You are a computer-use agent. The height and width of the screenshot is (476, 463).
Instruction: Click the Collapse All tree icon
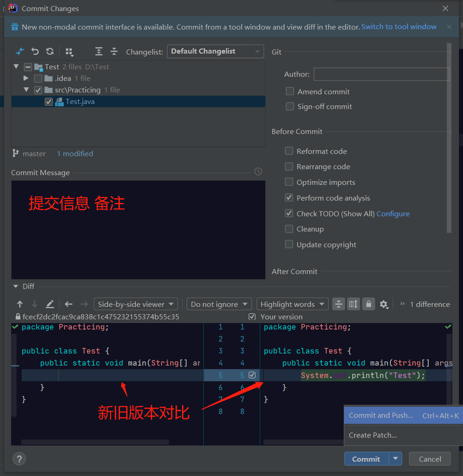click(114, 51)
